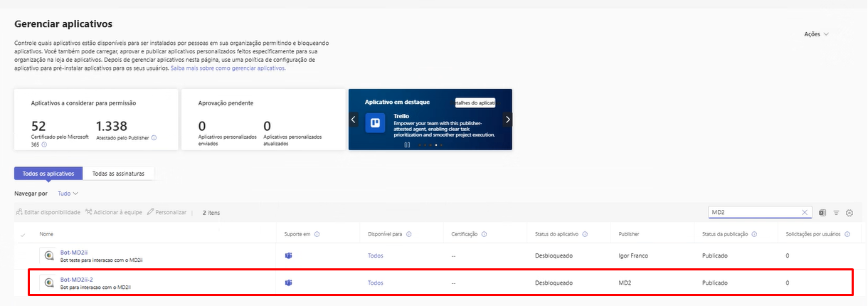The width and height of the screenshot is (868, 306).
Task: Clear the MD2 search with X icon
Action: (805, 212)
